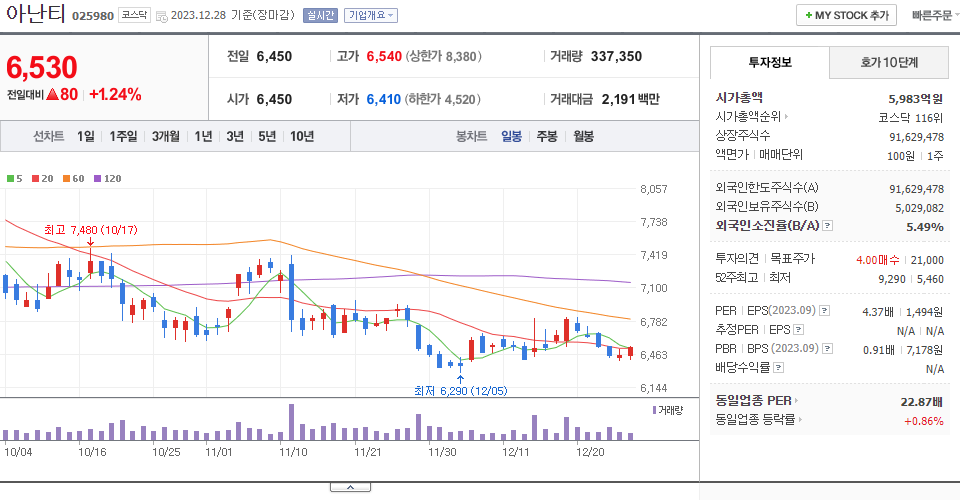Select the 3개월 line chart period

point(166,136)
